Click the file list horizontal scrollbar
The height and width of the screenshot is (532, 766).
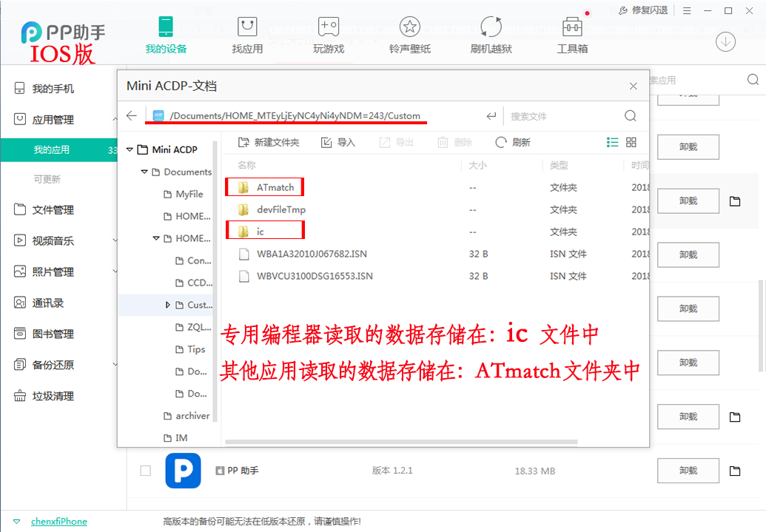tap(401, 442)
